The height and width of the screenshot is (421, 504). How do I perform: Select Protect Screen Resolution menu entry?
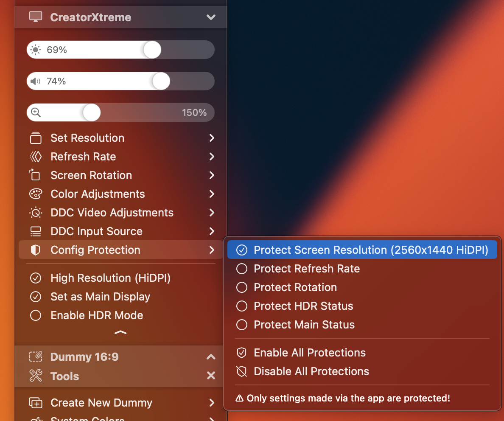pos(362,250)
